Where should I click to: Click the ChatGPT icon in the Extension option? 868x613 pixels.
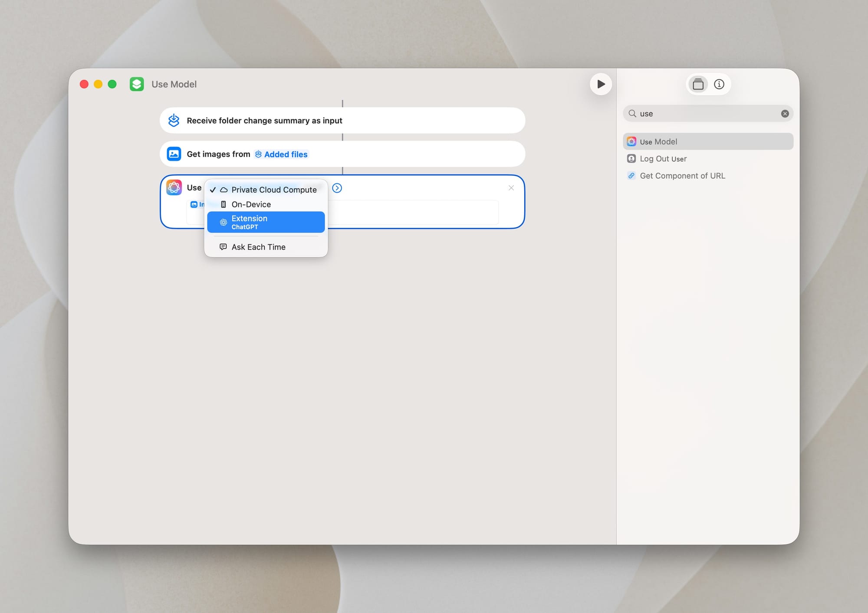(223, 222)
